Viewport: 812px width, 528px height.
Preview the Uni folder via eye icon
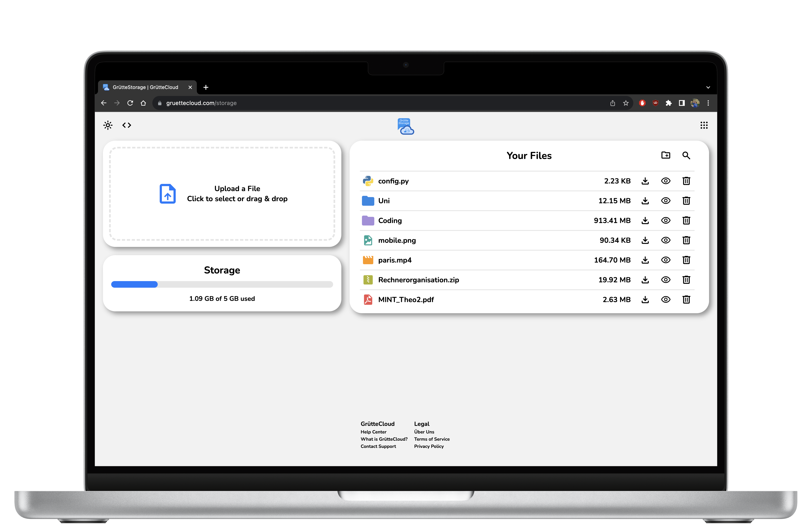(666, 201)
